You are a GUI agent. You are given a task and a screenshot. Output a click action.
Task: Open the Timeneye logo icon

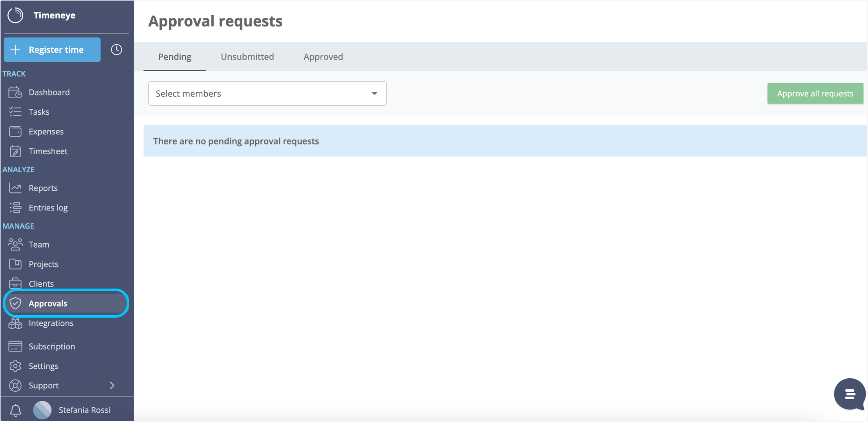point(15,16)
